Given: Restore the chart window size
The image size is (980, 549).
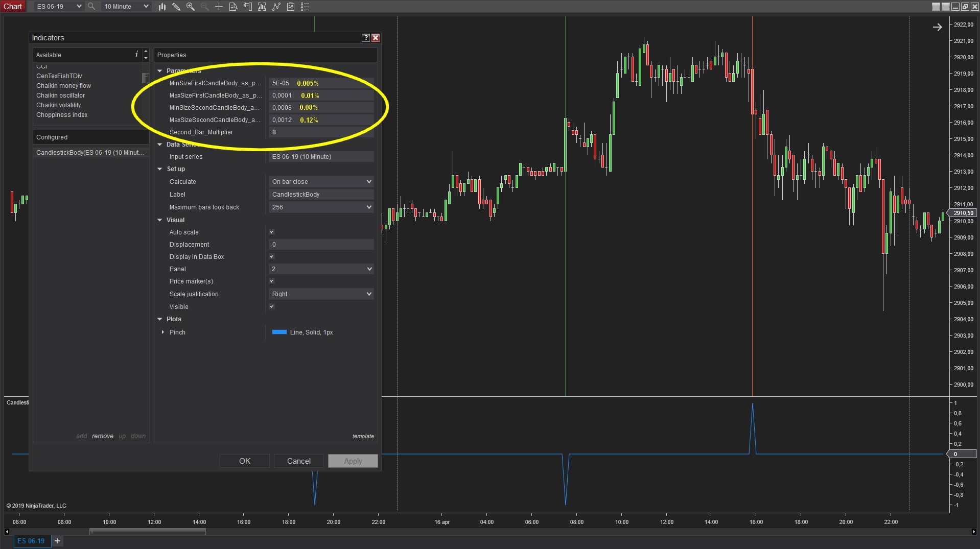Looking at the screenshot, I should pos(965,7).
